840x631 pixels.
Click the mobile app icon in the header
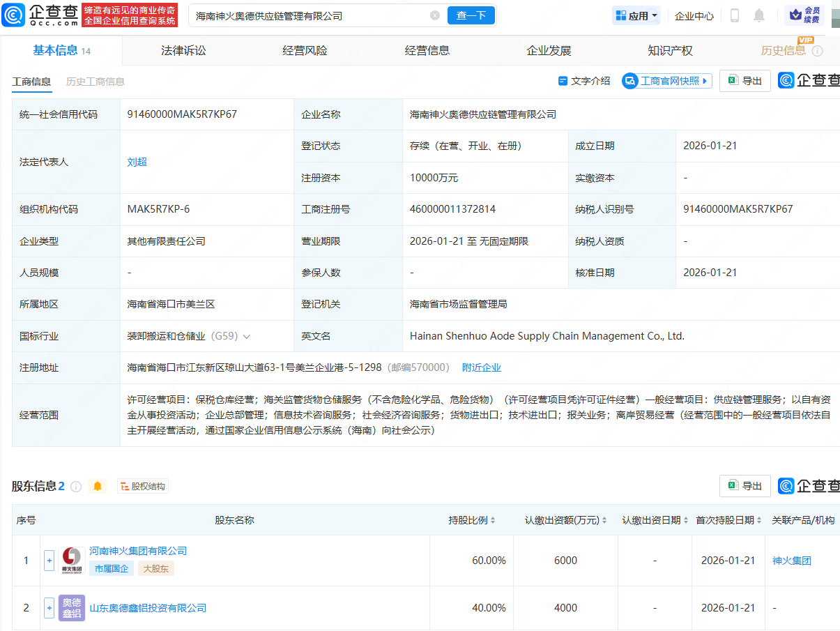pyautogui.click(x=734, y=15)
